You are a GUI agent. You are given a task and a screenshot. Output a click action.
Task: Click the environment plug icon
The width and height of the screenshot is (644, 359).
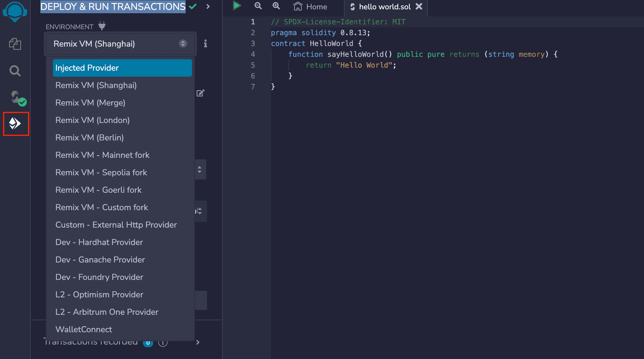[102, 26]
